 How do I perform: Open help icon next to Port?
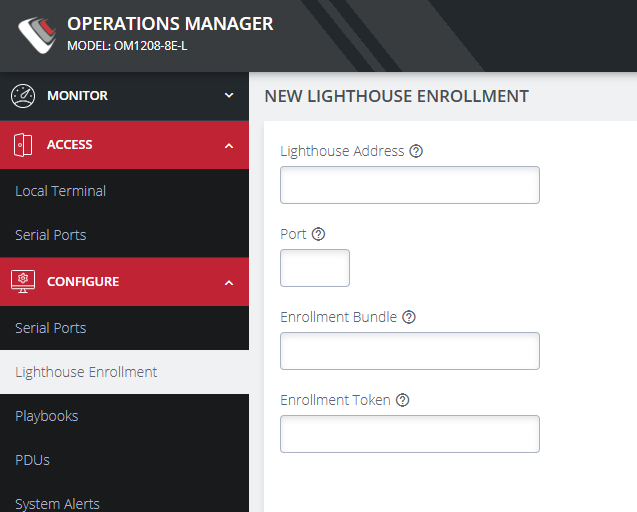(x=318, y=234)
